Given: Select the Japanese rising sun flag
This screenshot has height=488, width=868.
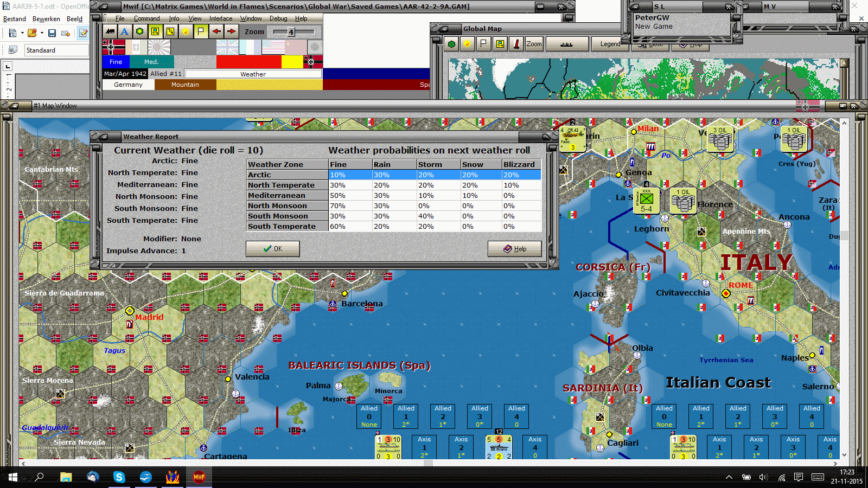Looking at the screenshot, I should [x=159, y=47].
